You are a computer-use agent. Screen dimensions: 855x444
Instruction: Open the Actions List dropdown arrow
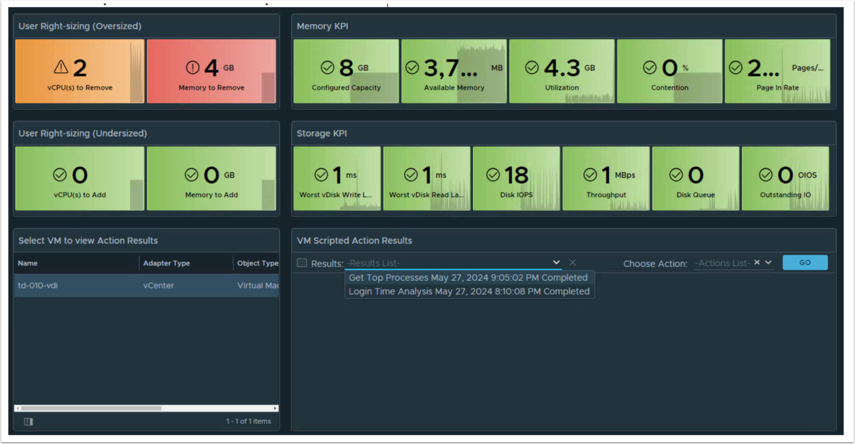tap(768, 263)
